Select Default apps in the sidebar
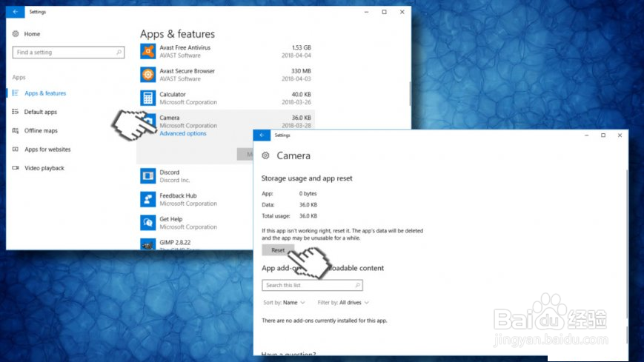This screenshot has height=362, width=644. (41, 112)
